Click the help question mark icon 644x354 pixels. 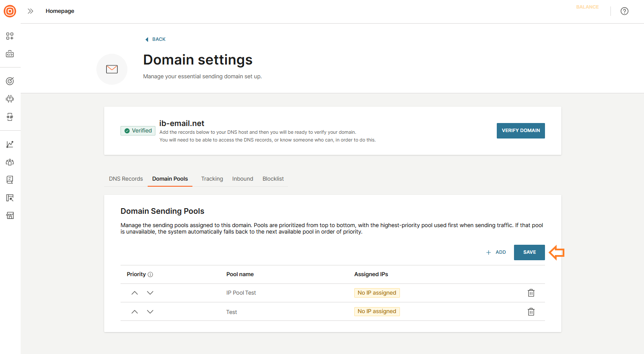[x=624, y=11]
